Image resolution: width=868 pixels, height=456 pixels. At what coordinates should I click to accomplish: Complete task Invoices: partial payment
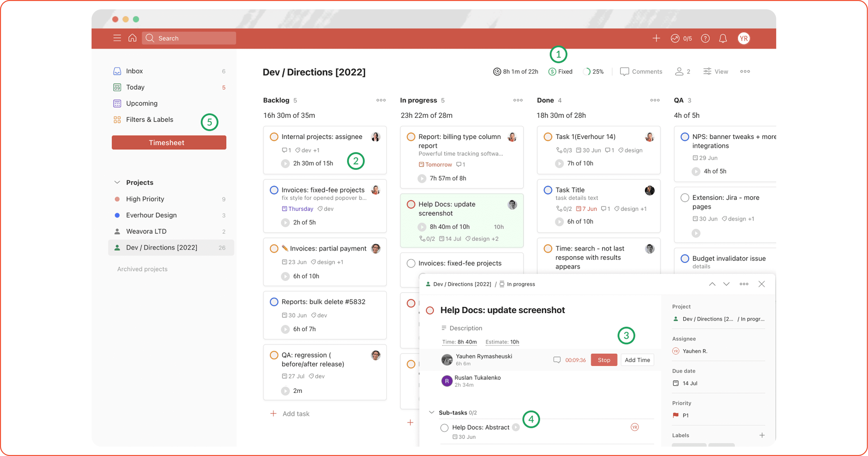(274, 249)
